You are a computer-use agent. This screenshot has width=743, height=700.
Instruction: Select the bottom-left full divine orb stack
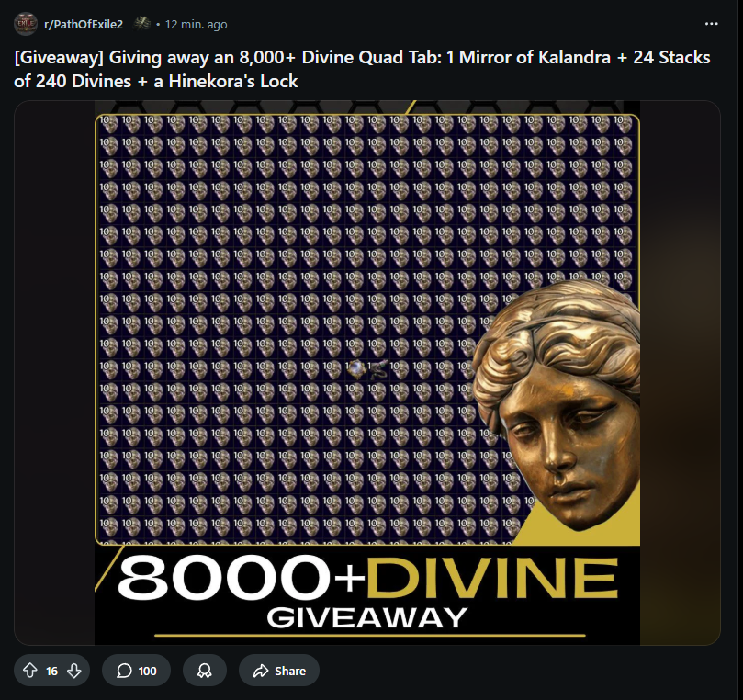(x=108, y=526)
